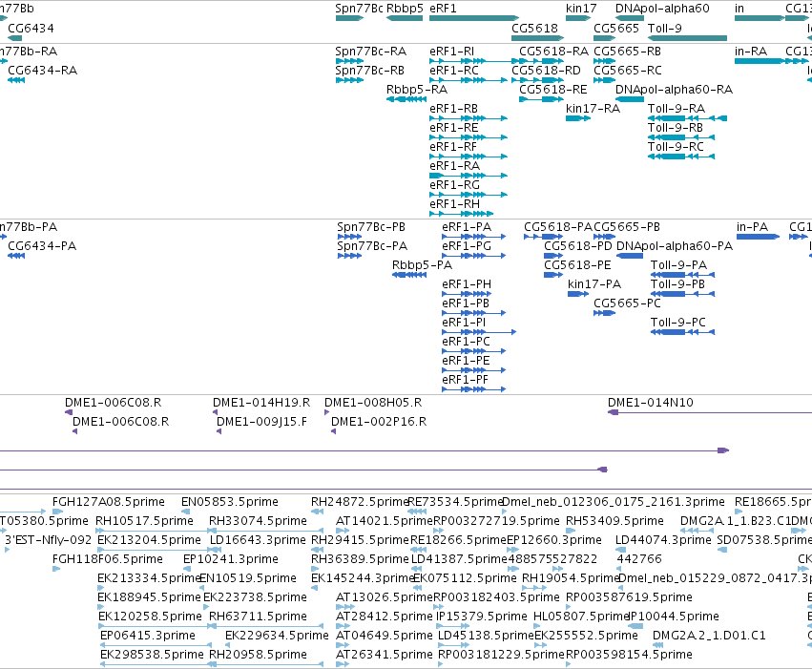Open the Rbbp5-PA protein label

[x=422, y=265]
